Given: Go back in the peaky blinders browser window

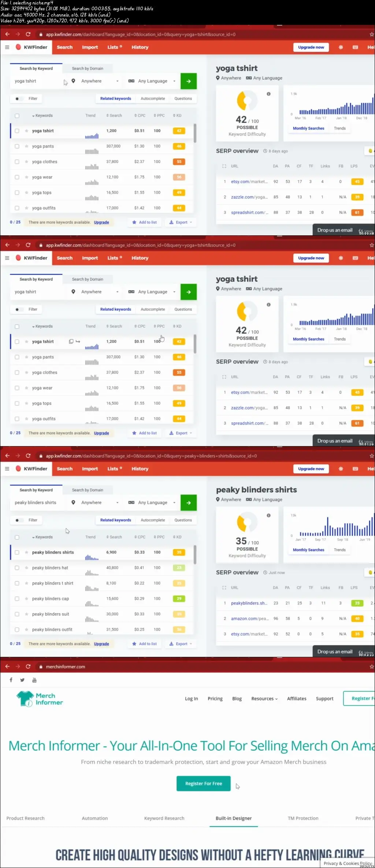Looking at the screenshot, I should pyautogui.click(x=7, y=456).
